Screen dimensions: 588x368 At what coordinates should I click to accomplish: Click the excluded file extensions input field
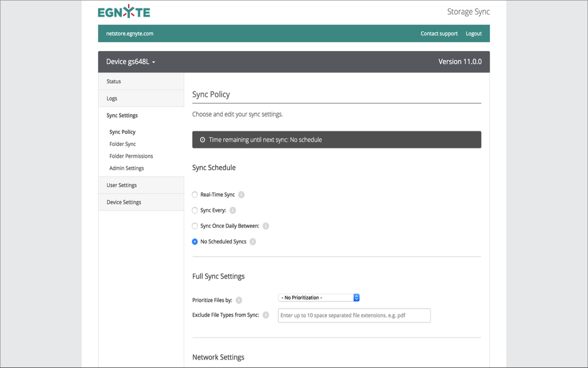click(354, 315)
